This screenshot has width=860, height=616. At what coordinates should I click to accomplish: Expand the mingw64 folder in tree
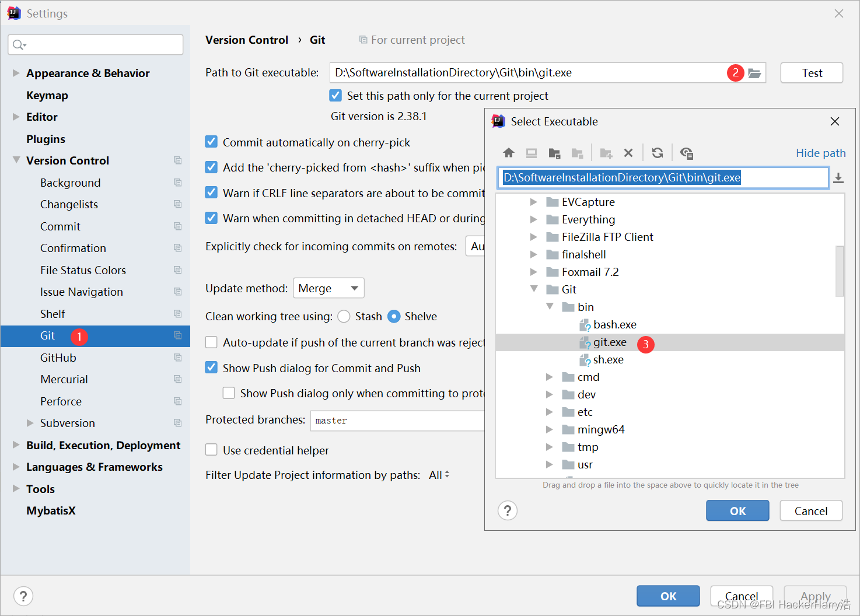549,429
